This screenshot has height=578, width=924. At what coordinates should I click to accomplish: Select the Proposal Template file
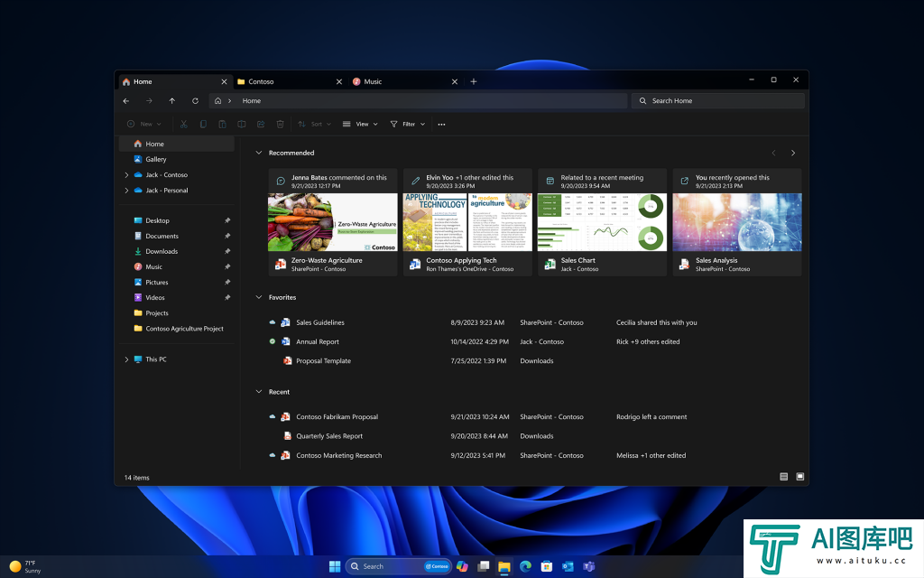coord(324,361)
